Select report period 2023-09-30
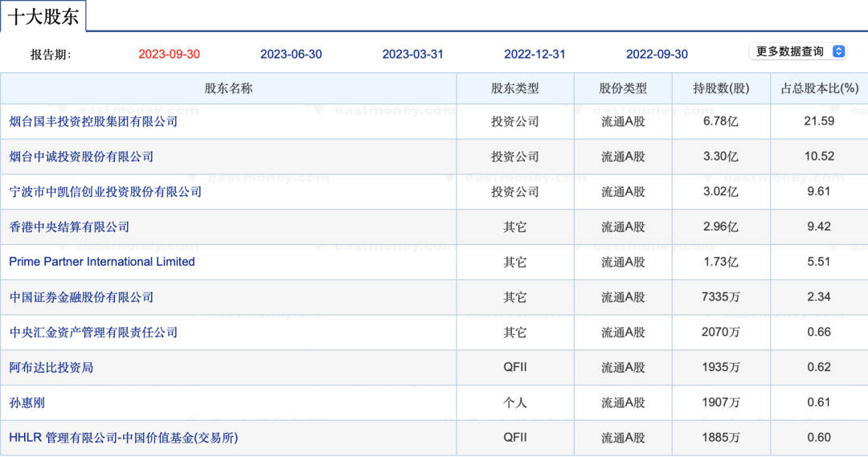The image size is (868, 457). [169, 55]
